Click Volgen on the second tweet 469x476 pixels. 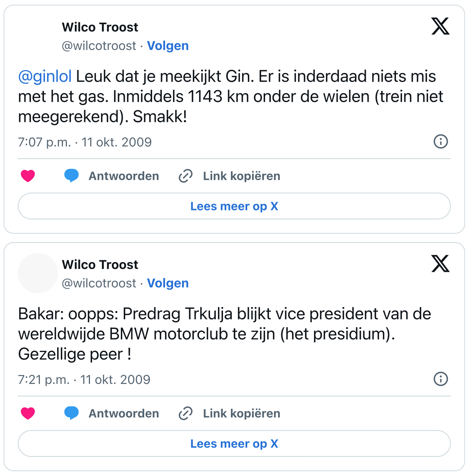(168, 283)
